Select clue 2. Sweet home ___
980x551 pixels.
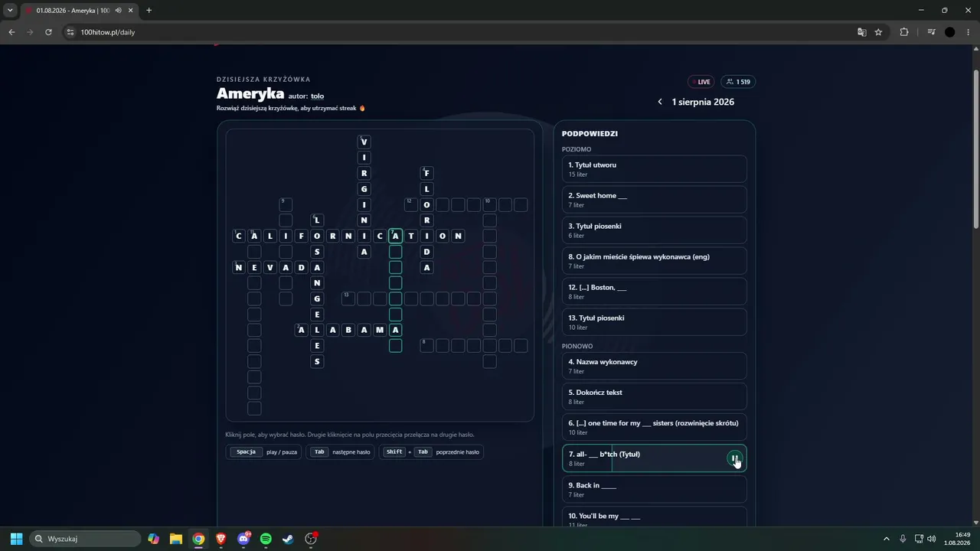[x=654, y=200]
